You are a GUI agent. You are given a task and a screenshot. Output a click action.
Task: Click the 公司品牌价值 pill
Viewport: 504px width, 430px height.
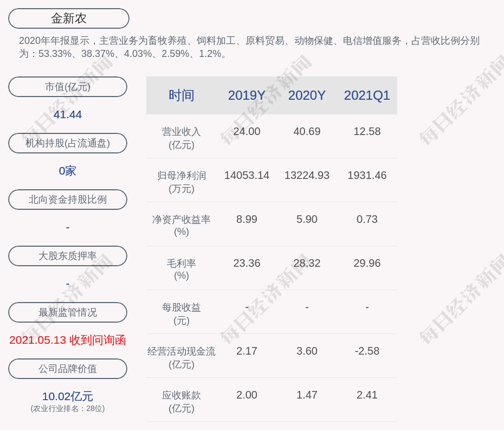[x=68, y=369]
